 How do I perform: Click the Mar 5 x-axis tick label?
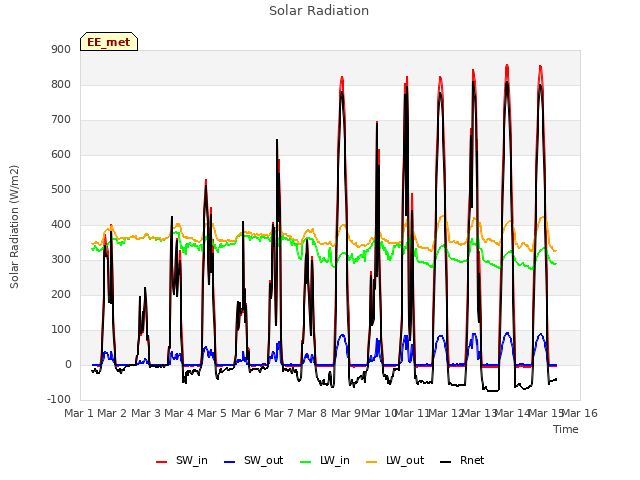pos(212,413)
